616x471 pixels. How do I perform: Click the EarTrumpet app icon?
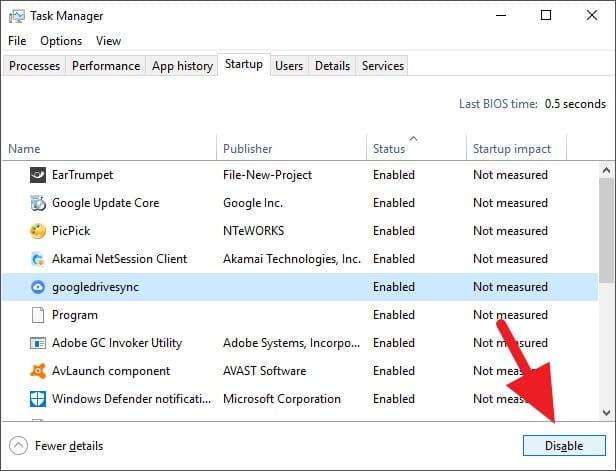click(38, 175)
